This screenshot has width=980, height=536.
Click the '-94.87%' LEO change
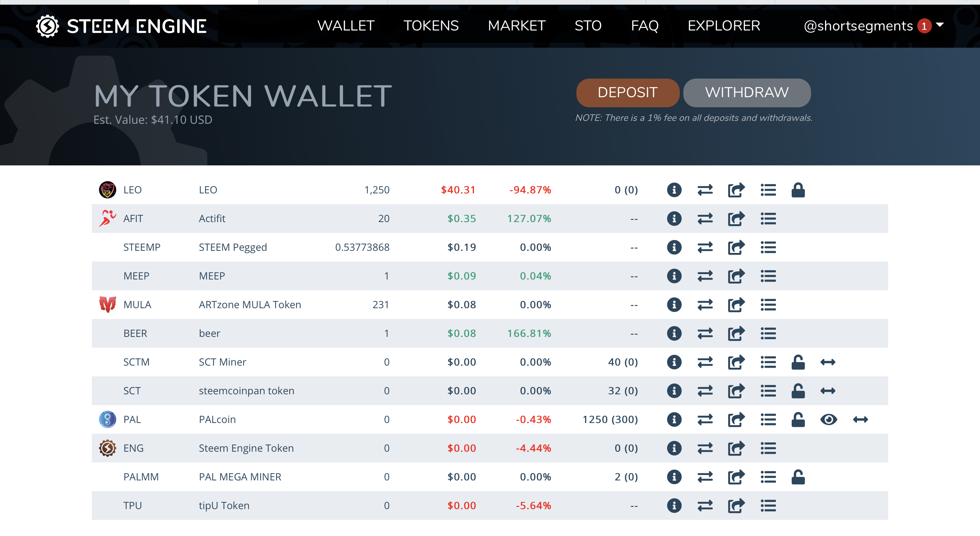click(530, 190)
